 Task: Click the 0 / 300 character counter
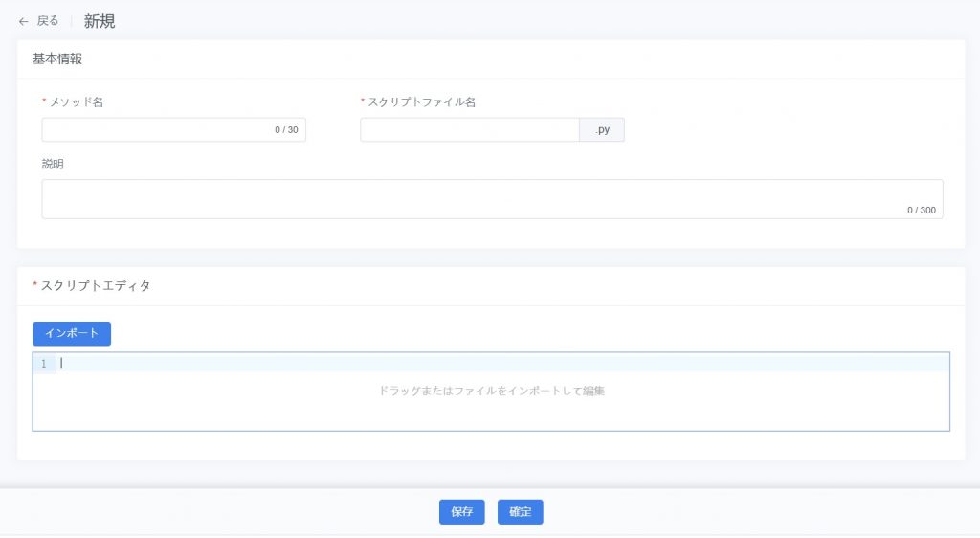921,210
